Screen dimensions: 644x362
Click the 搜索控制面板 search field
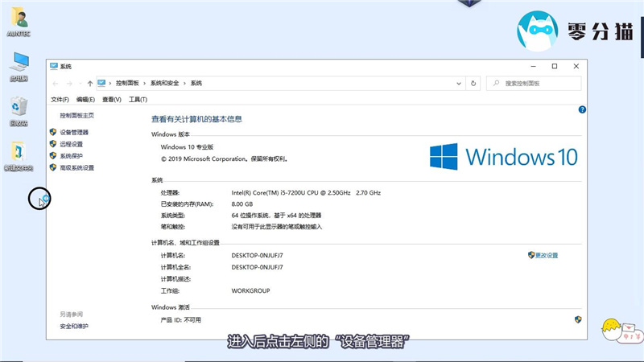pos(534,84)
